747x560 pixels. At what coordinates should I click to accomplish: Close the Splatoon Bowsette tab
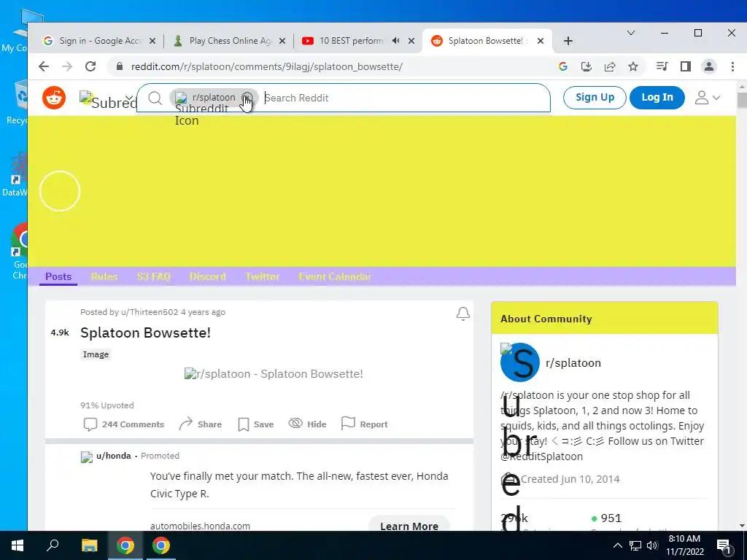541,41
